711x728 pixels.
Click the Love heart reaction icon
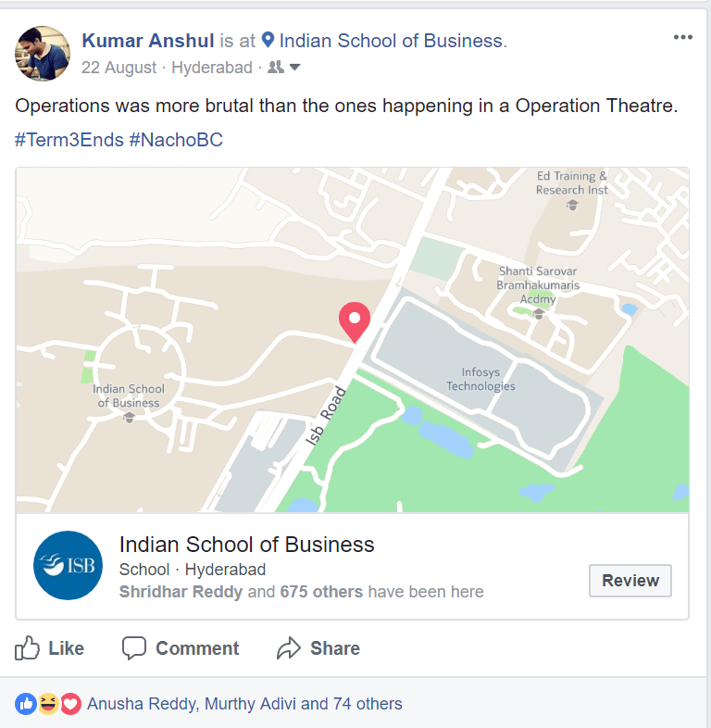(x=70, y=704)
